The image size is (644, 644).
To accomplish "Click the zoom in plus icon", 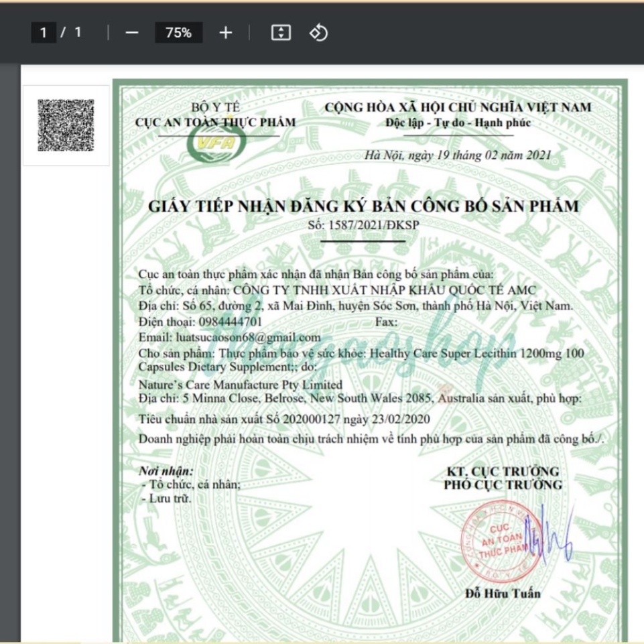I will click(x=225, y=32).
